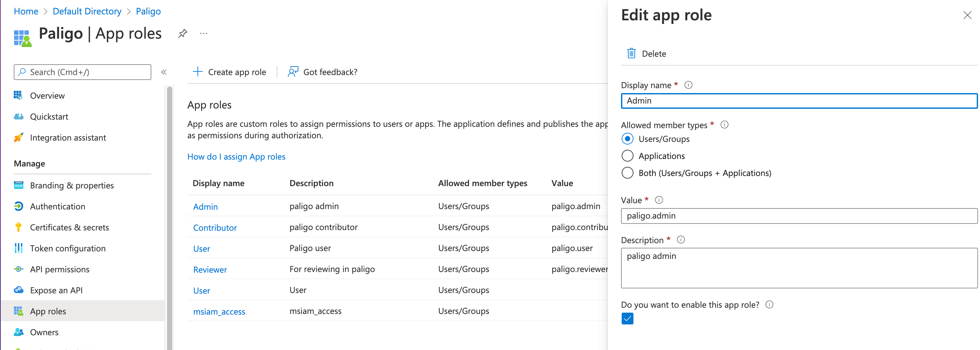Viewport: 980px width, 350px height.
Task: Collapse the sidebar with double chevron
Action: [164, 72]
